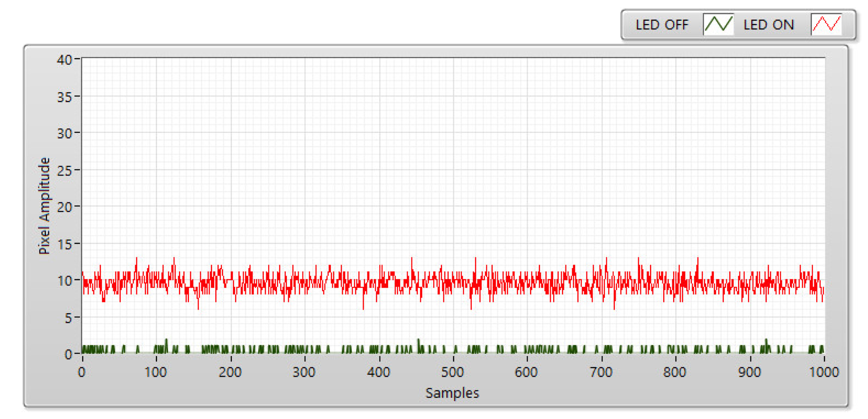
Task: Click the x-axis value 400
Action: tap(379, 372)
